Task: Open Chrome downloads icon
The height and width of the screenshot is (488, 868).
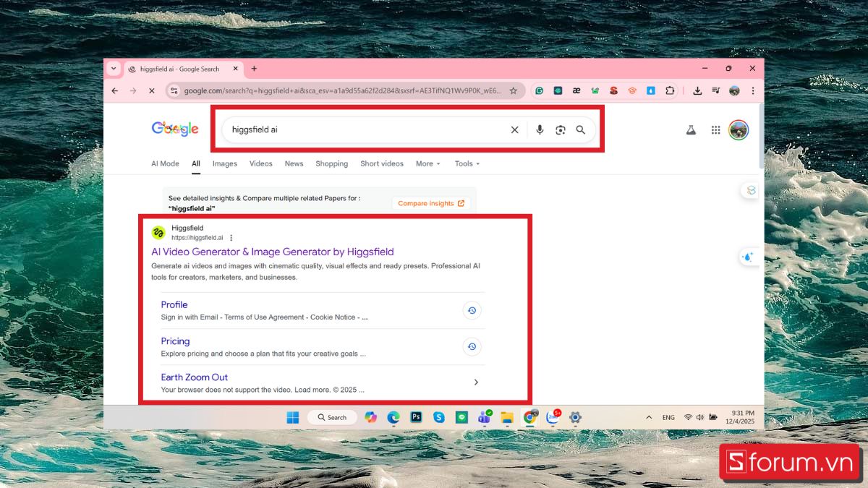Action: 697,91
